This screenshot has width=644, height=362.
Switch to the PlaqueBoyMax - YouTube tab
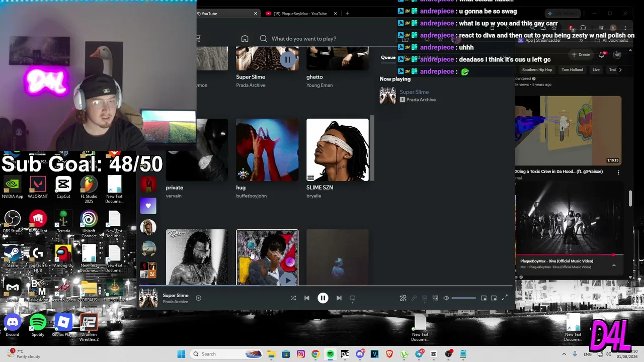301,14
